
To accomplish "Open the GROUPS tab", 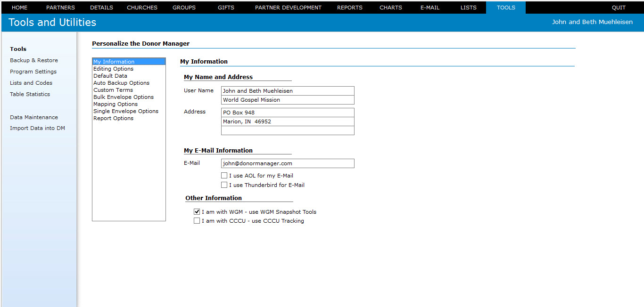I will [x=184, y=8].
